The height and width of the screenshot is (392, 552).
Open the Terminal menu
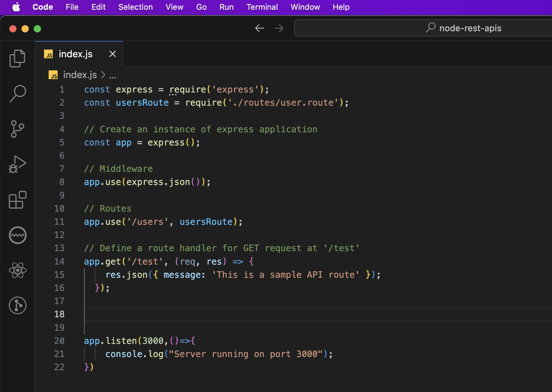[x=262, y=7]
